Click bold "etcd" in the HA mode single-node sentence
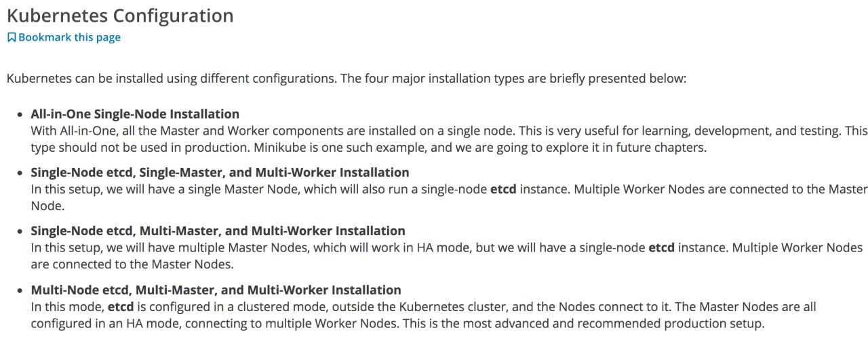Viewport: 868px width, 349px height. tap(661, 247)
